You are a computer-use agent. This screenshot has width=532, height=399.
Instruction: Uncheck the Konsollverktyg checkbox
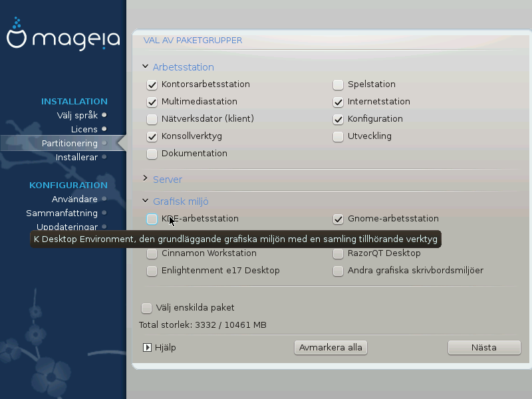coord(152,136)
